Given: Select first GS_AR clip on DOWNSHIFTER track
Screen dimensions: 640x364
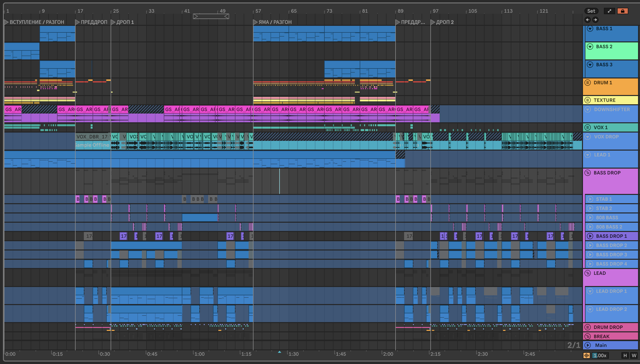Looking at the screenshot, I should [13, 109].
